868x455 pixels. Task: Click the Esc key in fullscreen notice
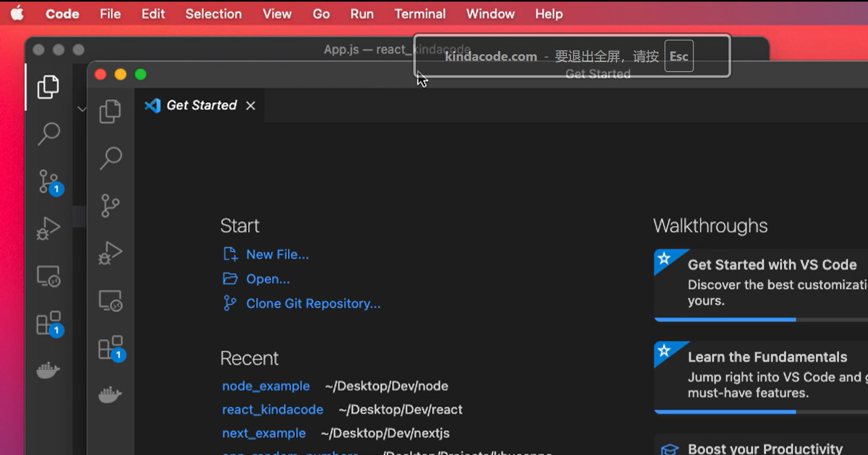(679, 56)
